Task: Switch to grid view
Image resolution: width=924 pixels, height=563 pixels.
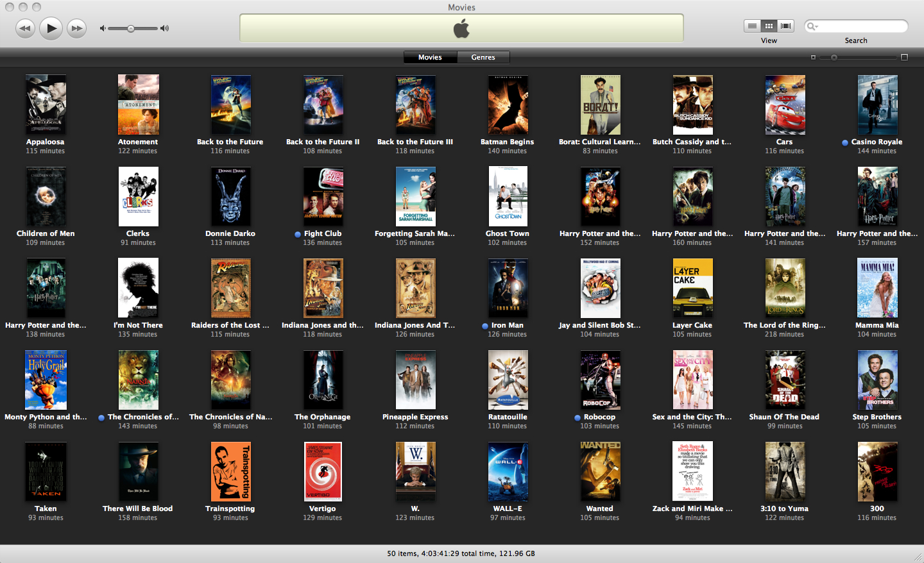Action: (x=769, y=26)
